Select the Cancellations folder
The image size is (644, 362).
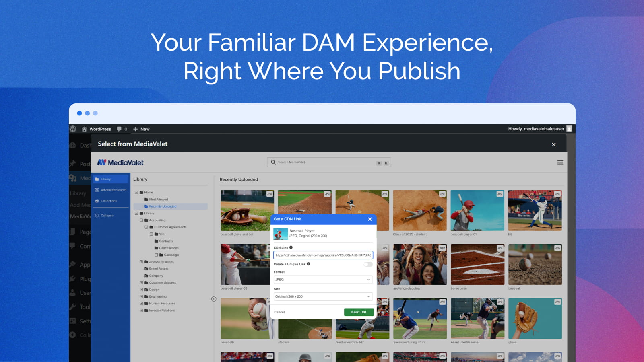pos(166,248)
